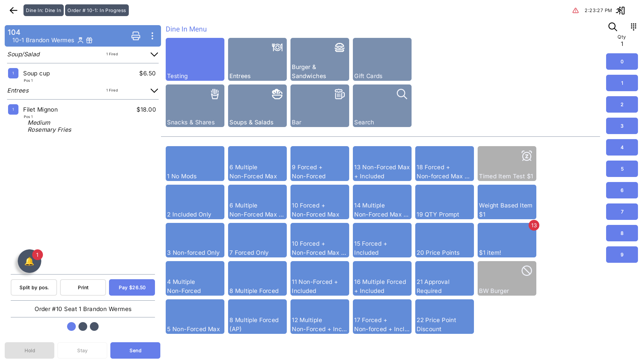This screenshot has width=644, height=362.
Task: Click the magnifying glass search icon
Action: click(612, 27)
